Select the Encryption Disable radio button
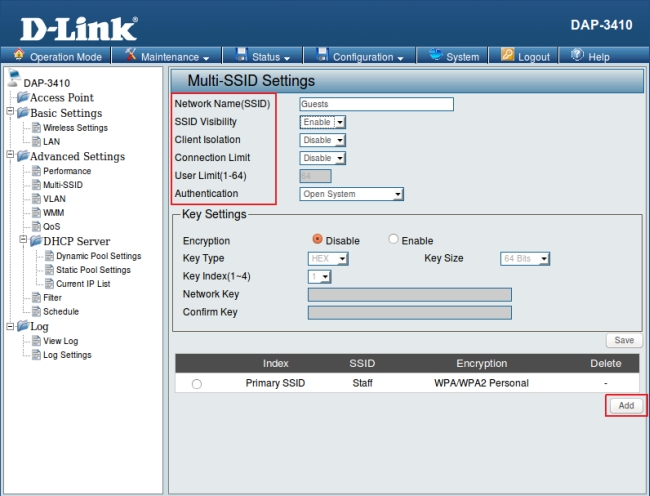 [318, 240]
